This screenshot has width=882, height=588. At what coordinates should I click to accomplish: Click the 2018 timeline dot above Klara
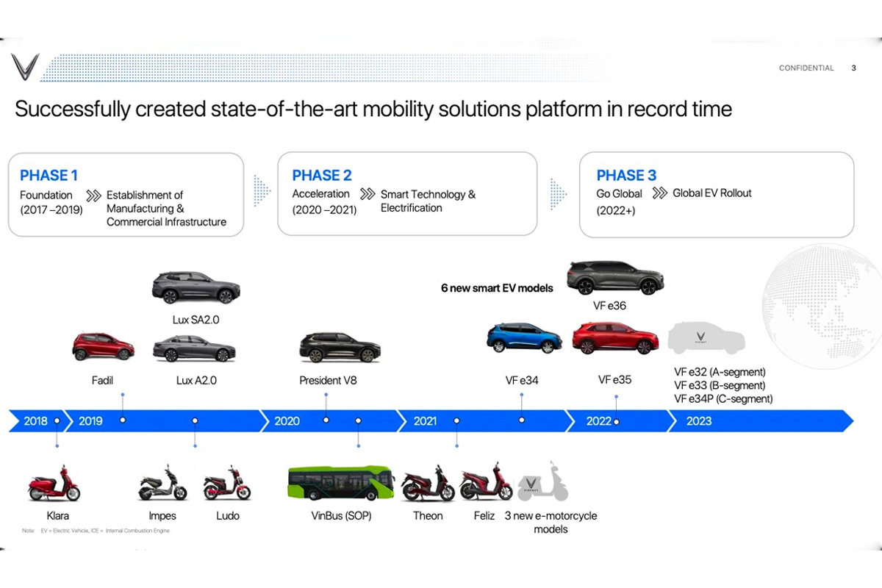point(57,421)
